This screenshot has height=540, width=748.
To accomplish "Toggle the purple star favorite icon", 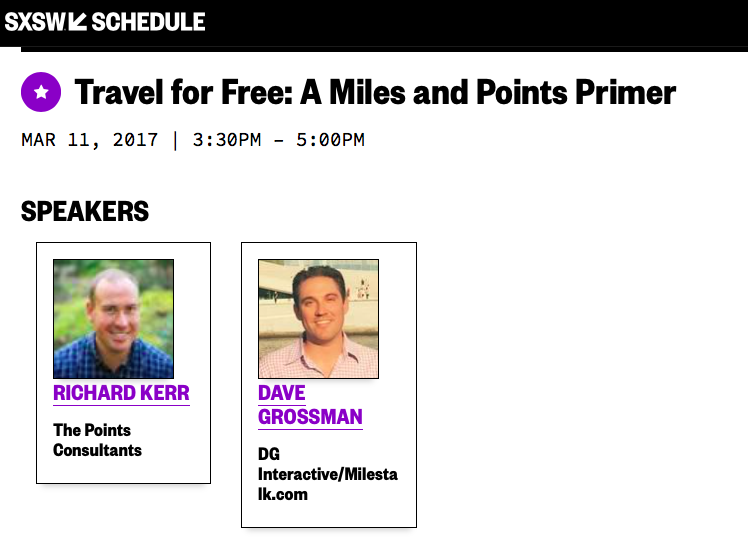I will [41, 92].
